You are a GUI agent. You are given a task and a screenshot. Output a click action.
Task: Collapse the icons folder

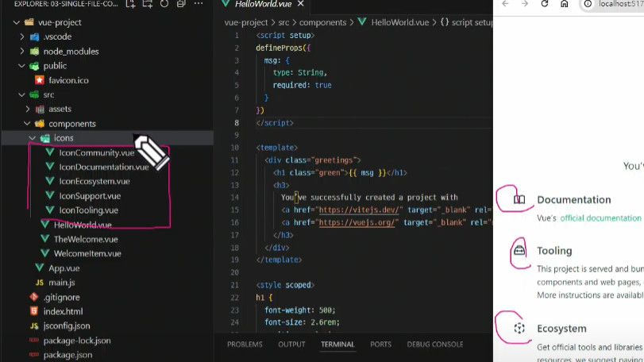33,138
